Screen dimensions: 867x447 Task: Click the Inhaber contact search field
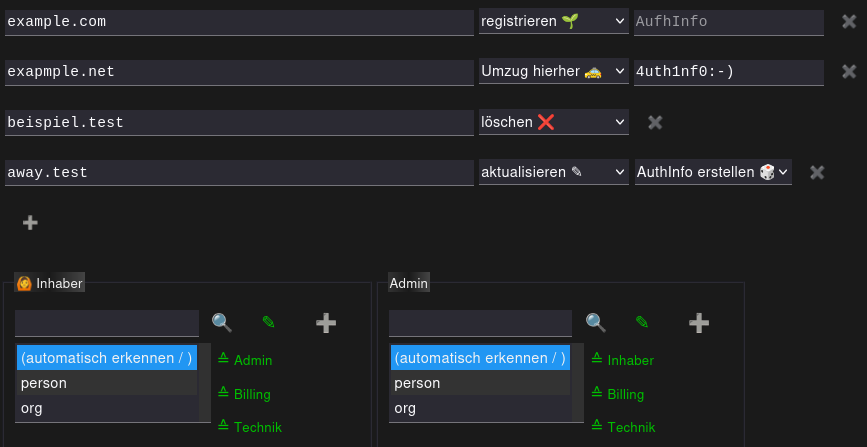[x=107, y=323]
